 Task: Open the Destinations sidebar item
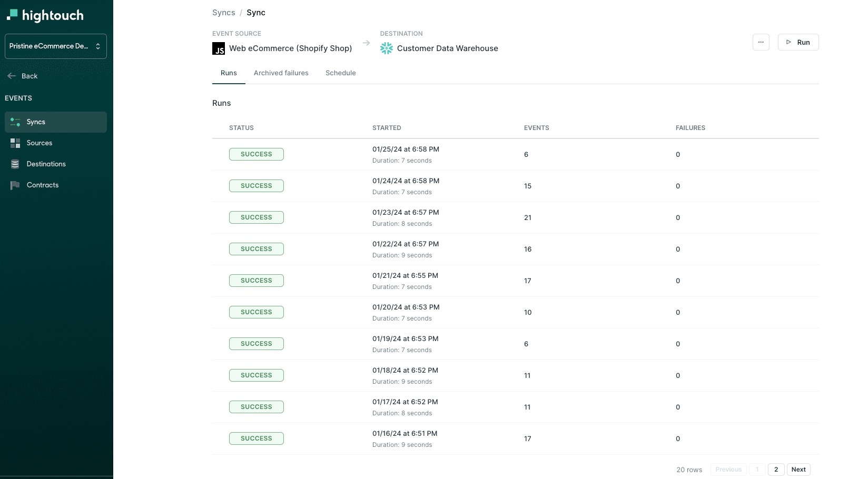(46, 164)
